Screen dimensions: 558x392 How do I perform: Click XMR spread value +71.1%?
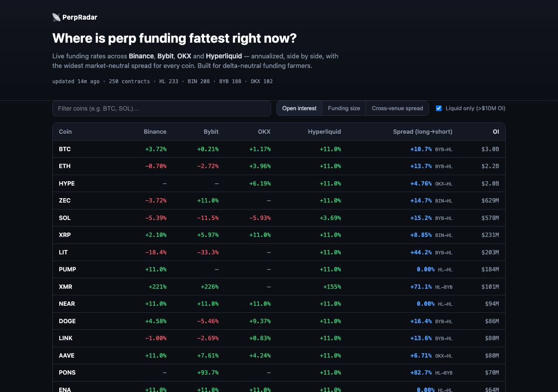421,287
